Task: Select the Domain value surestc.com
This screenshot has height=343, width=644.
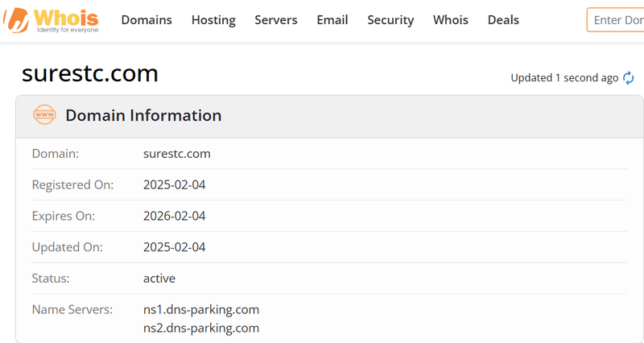Action: 177,154
